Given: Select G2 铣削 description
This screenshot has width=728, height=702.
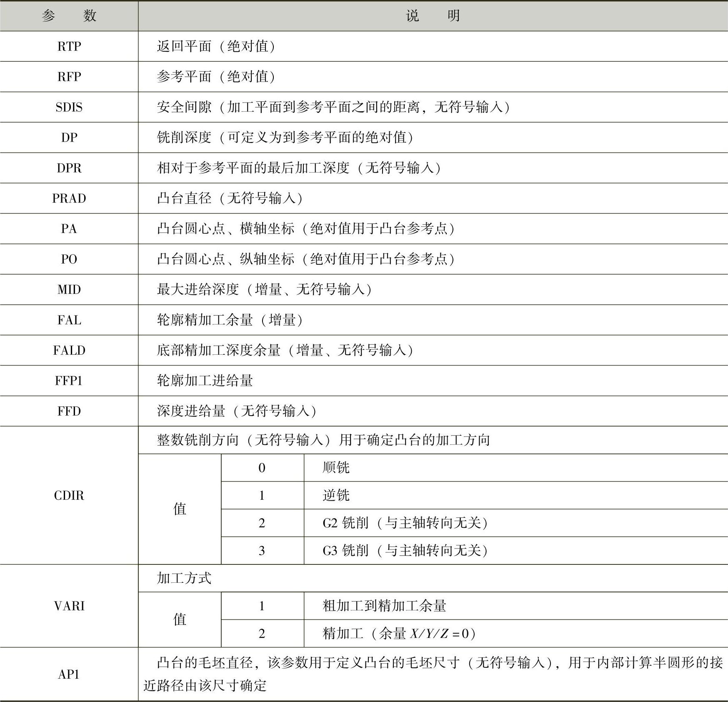Looking at the screenshot, I should point(405,523).
